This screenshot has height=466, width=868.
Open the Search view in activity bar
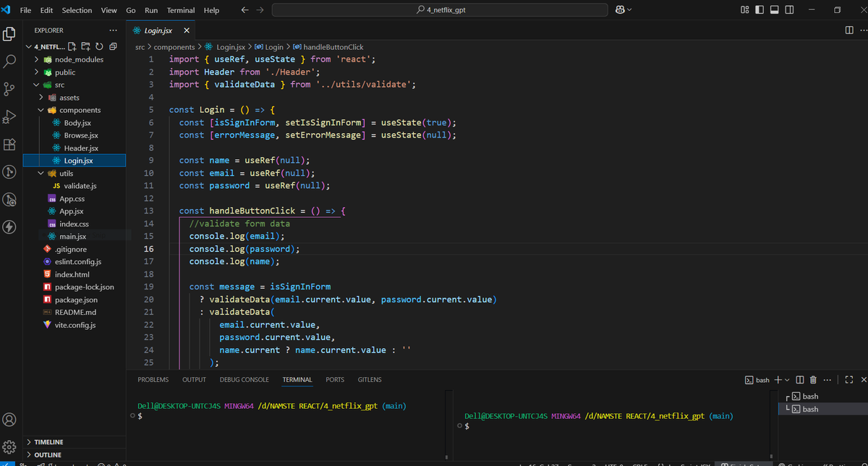[10, 62]
